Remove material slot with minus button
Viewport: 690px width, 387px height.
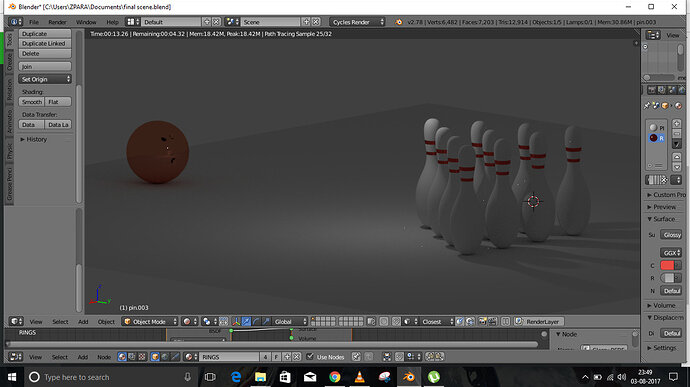(x=677, y=133)
